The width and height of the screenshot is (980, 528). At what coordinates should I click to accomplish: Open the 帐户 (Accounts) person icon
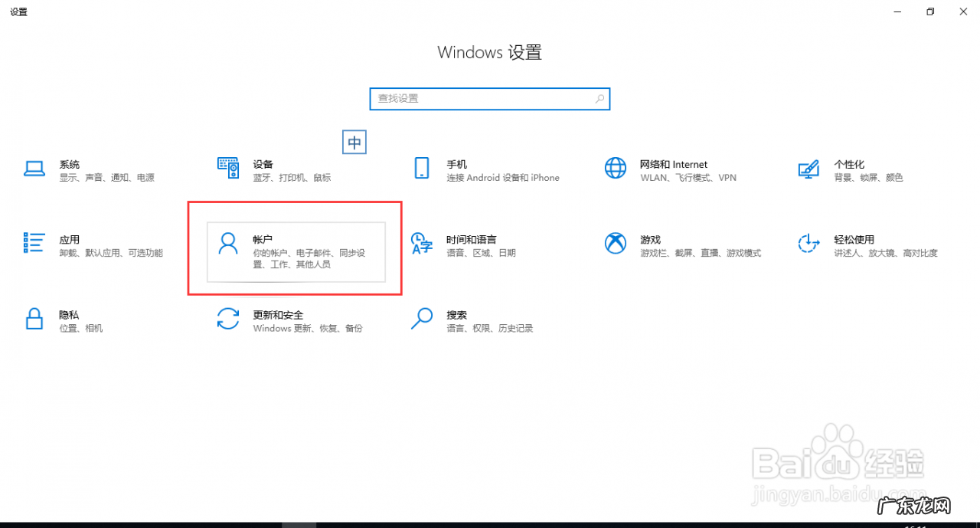pyautogui.click(x=228, y=244)
